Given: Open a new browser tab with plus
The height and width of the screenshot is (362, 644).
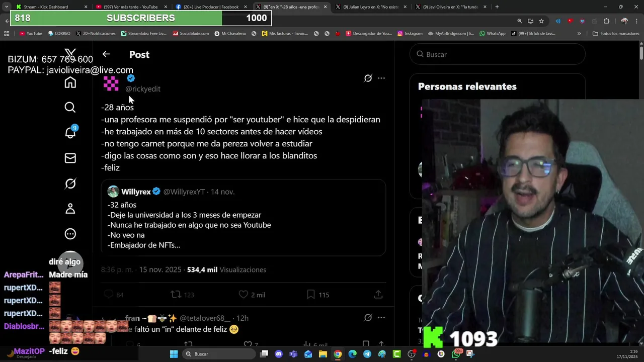Looking at the screenshot, I should pos(497,7).
